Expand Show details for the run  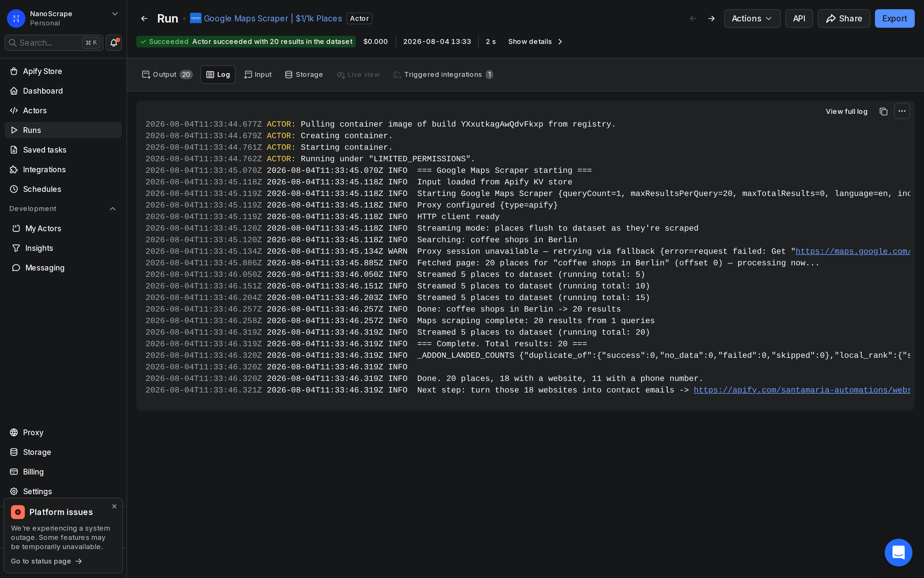point(535,42)
